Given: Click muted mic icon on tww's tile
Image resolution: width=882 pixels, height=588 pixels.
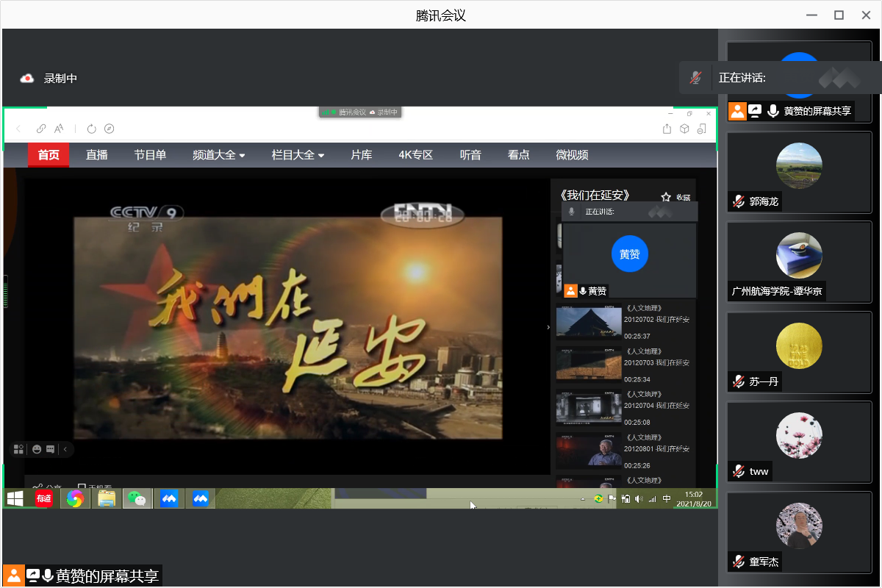Looking at the screenshot, I should 739,471.
